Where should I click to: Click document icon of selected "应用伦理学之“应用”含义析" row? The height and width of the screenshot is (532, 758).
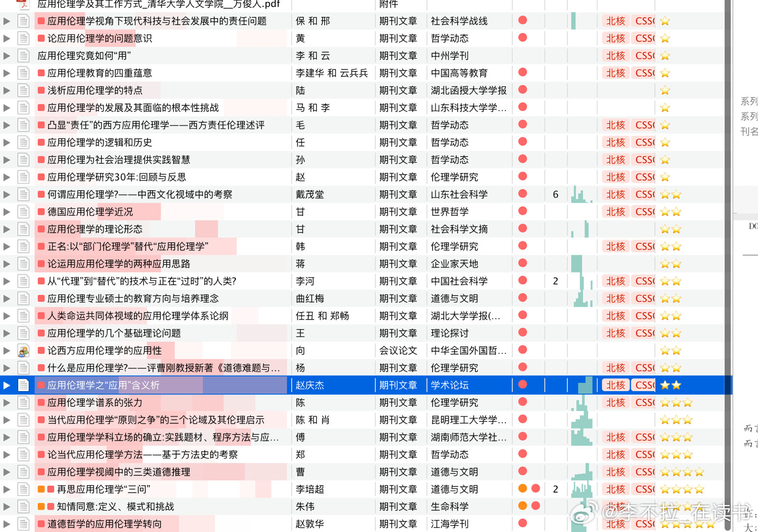pyautogui.click(x=23, y=385)
